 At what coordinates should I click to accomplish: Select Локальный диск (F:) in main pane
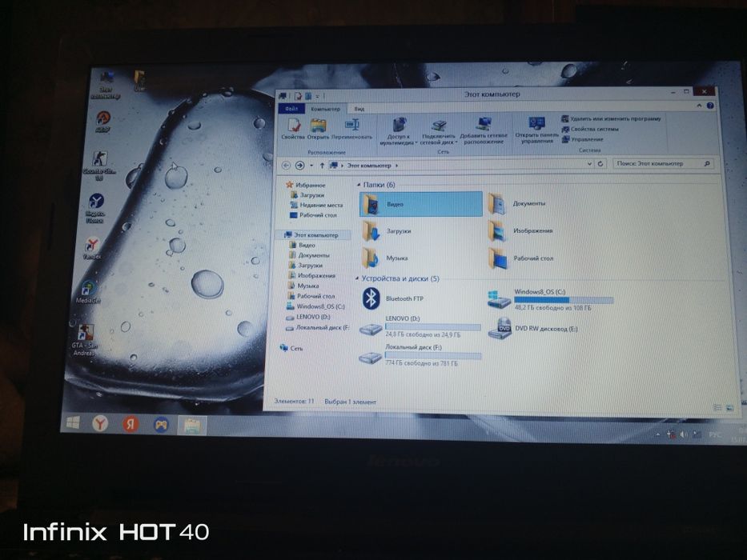(420, 354)
